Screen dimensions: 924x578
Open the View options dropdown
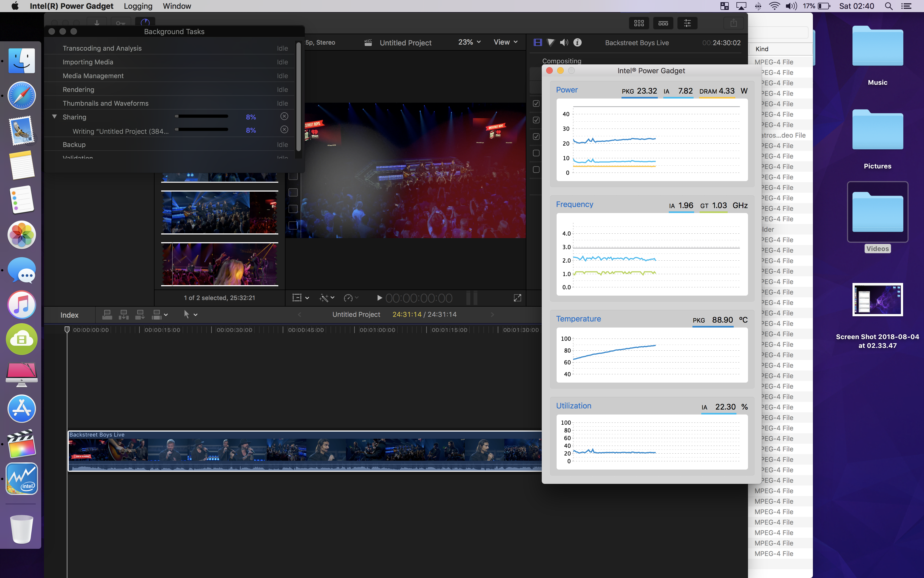(505, 42)
